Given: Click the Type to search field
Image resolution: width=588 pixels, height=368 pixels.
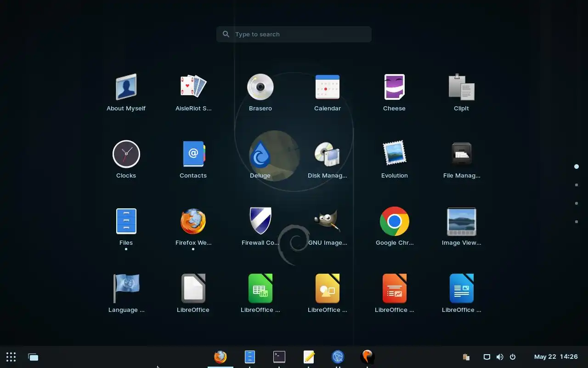Looking at the screenshot, I should tap(294, 34).
